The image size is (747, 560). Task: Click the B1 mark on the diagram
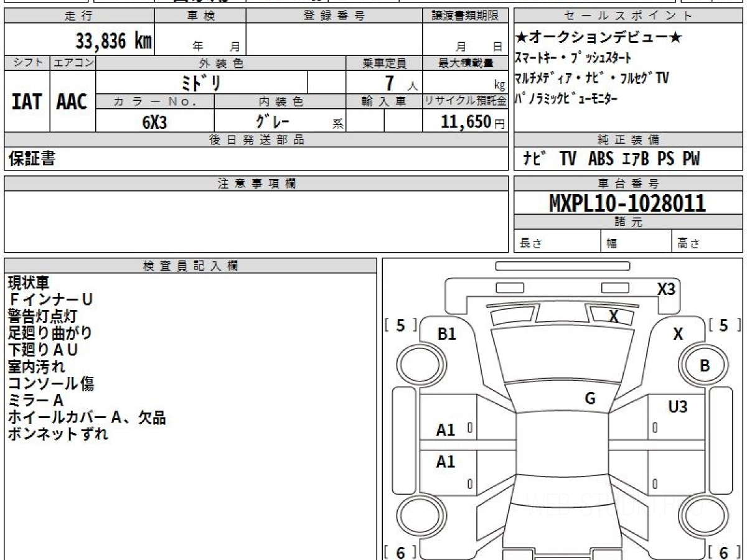tap(447, 334)
